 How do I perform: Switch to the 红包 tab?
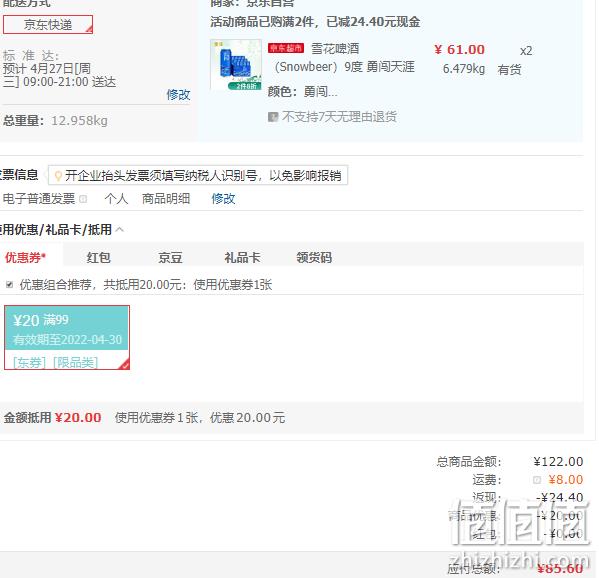click(98, 257)
